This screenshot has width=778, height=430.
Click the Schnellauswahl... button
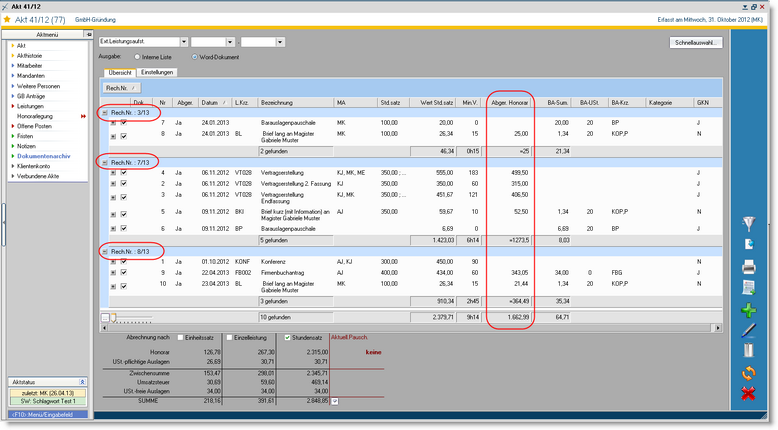[x=696, y=43]
